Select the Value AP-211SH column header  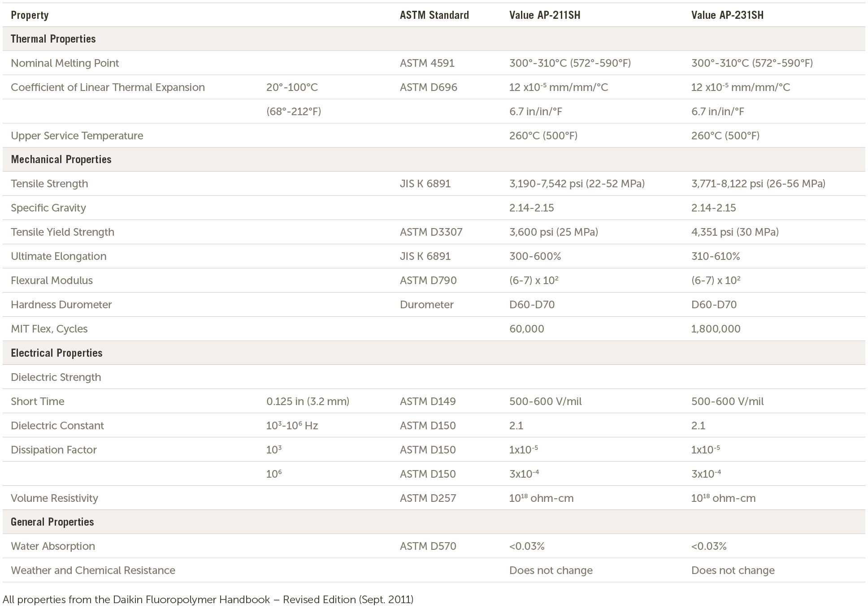(545, 15)
